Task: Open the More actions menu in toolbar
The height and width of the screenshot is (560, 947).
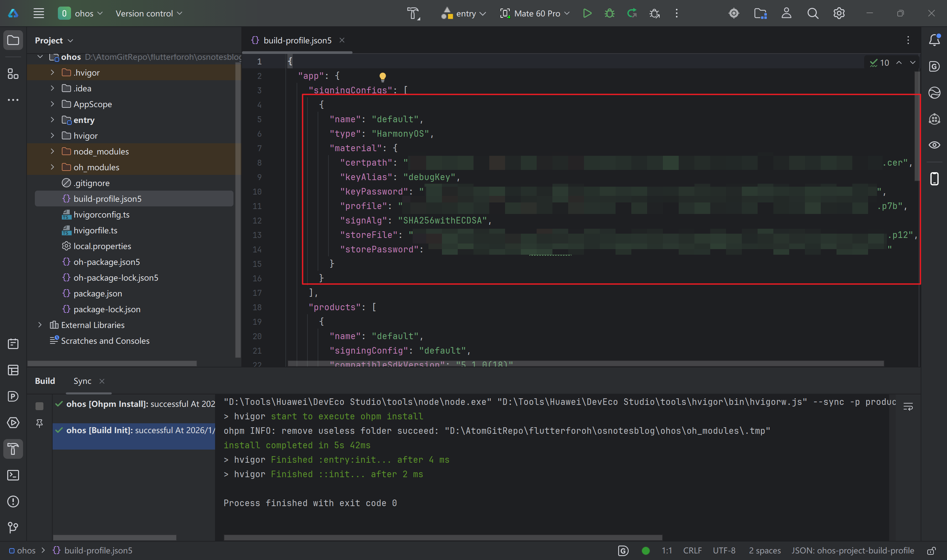Action: pos(676,13)
